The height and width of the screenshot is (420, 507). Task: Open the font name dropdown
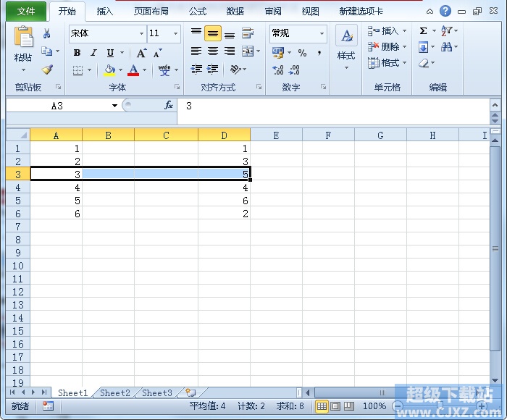click(x=141, y=33)
